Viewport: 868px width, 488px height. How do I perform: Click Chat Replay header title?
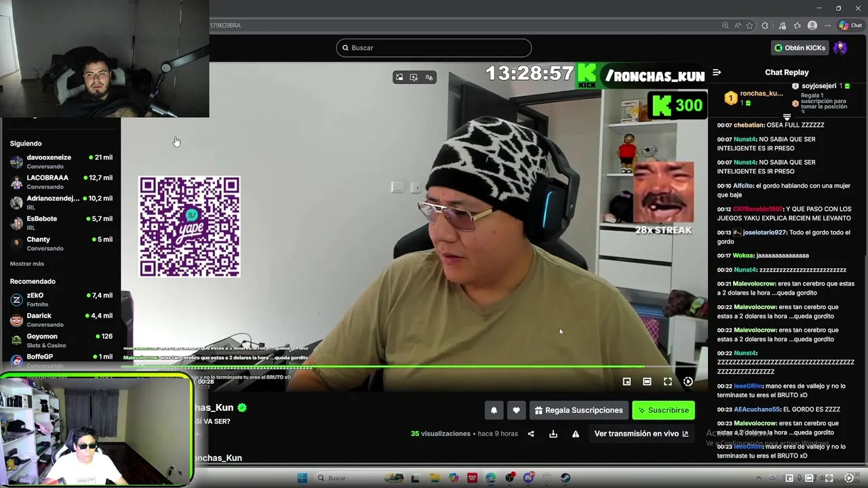pos(787,73)
